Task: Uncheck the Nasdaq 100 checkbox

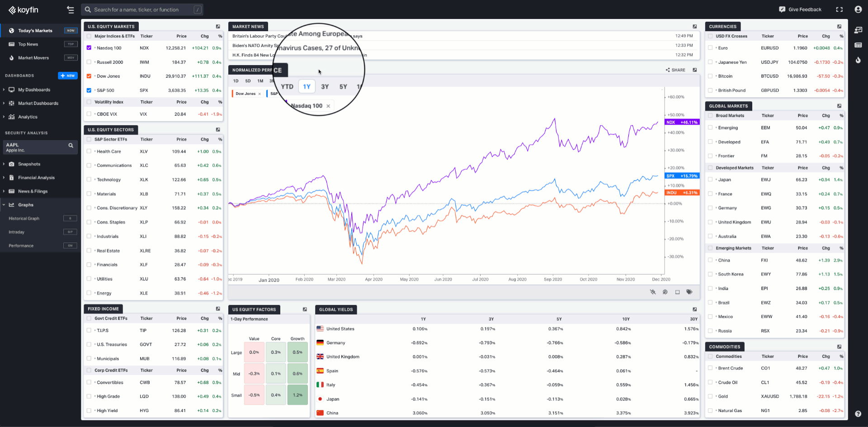Action: click(89, 48)
